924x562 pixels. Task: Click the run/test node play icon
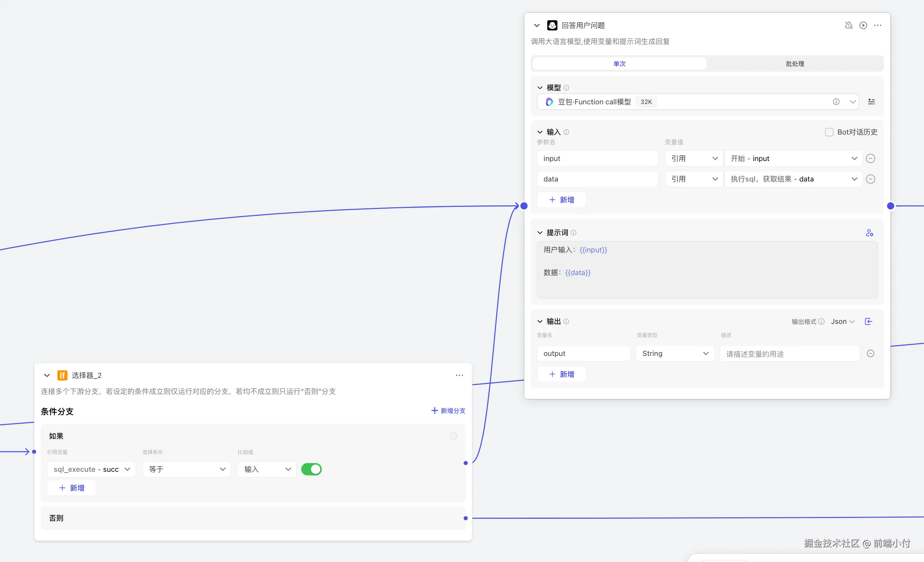tap(863, 25)
